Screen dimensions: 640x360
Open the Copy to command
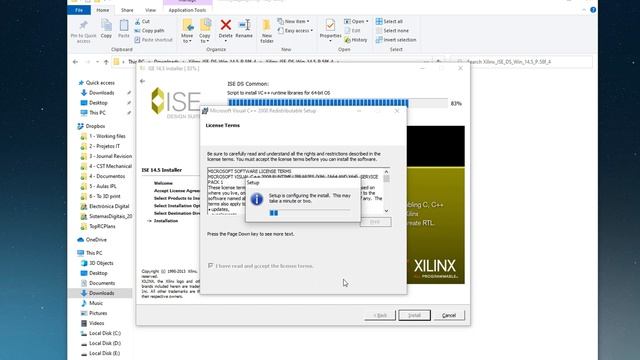click(x=205, y=31)
